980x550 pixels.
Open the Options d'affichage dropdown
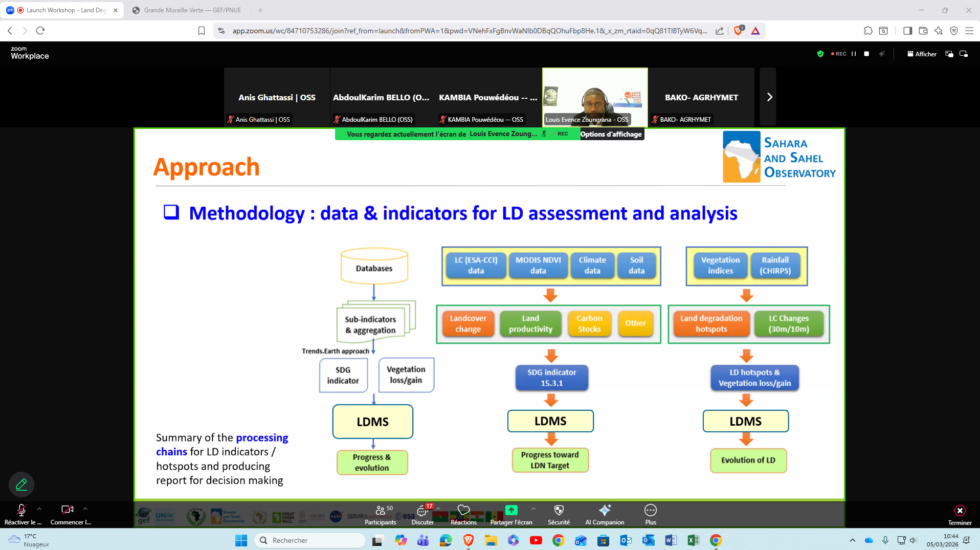pos(611,134)
